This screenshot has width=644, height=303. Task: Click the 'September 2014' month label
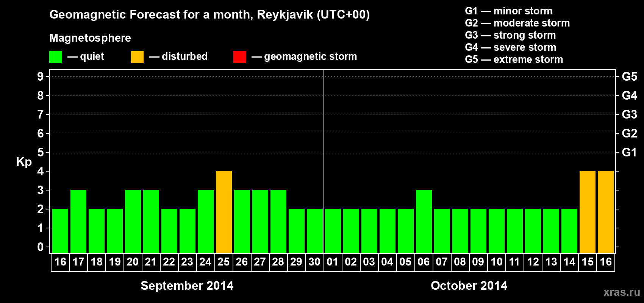187,286
